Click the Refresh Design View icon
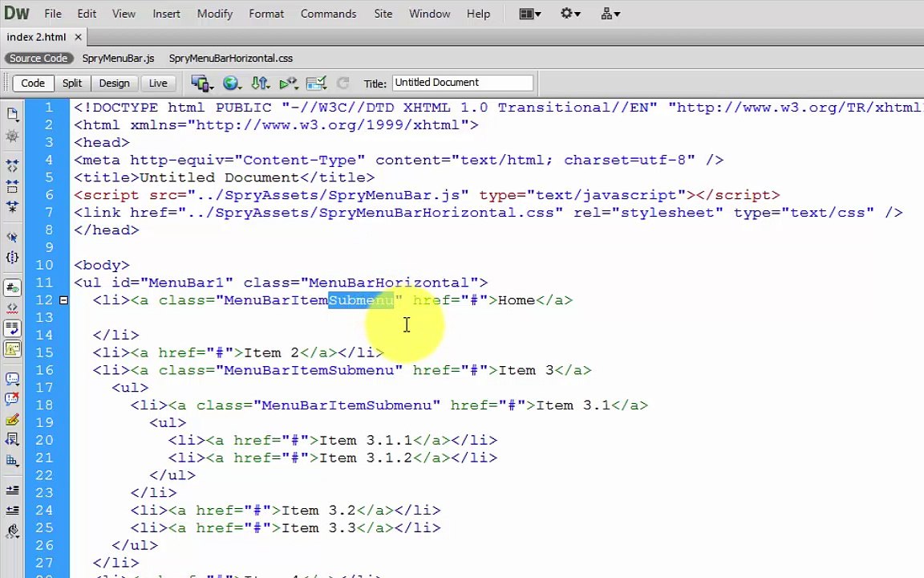 (343, 83)
